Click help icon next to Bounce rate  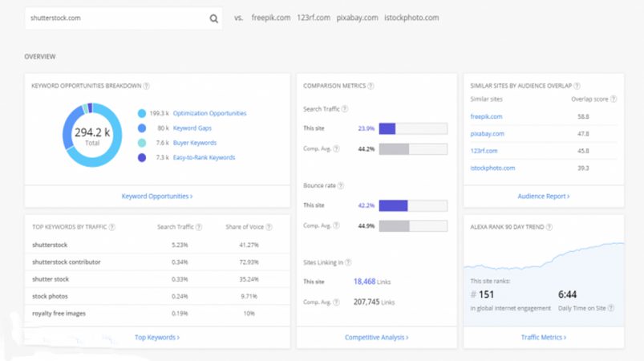341,185
